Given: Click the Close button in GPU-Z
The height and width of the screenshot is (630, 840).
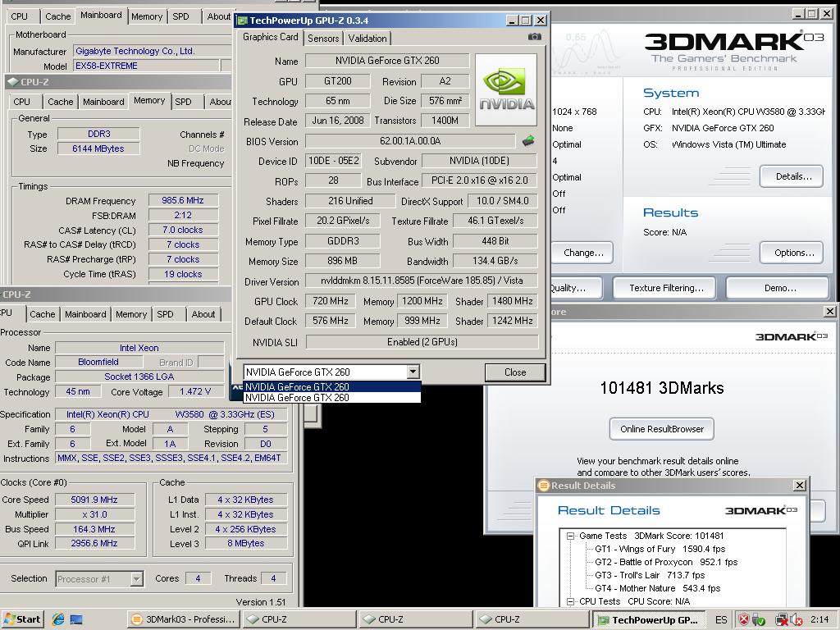Looking at the screenshot, I should 515,372.
